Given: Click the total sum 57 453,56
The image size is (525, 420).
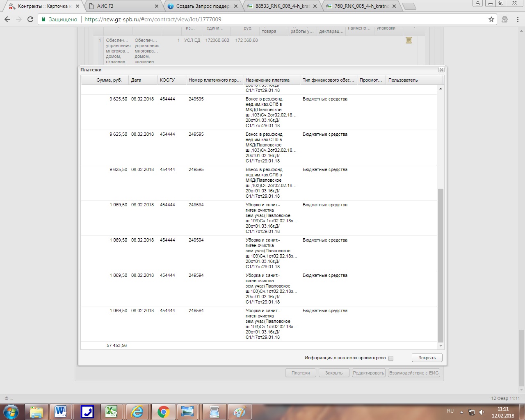Looking at the screenshot, I should tap(116, 345).
